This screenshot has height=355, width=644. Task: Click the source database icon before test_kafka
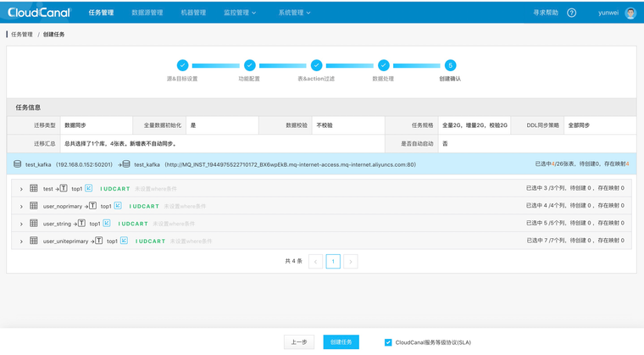tap(17, 164)
